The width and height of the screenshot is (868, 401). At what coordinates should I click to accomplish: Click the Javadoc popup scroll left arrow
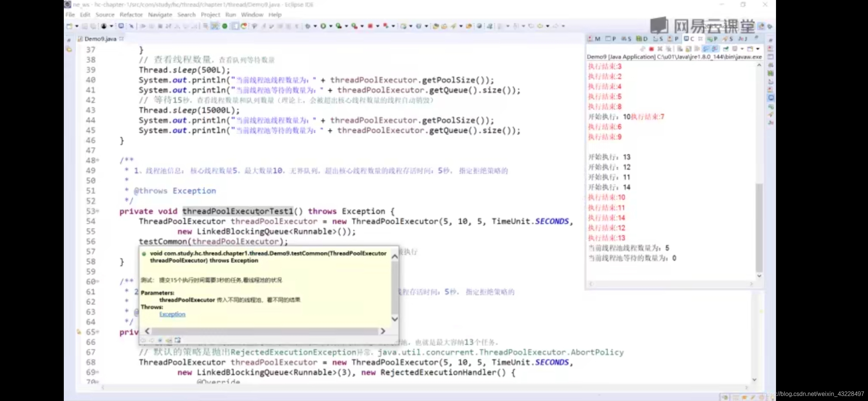coord(147,331)
